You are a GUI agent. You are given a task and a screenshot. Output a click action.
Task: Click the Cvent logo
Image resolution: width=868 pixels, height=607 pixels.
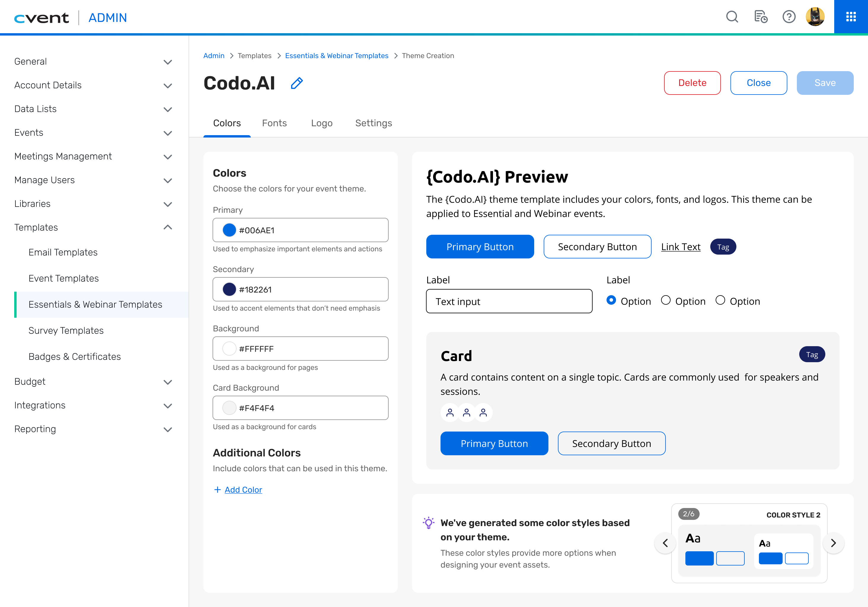[x=42, y=18]
